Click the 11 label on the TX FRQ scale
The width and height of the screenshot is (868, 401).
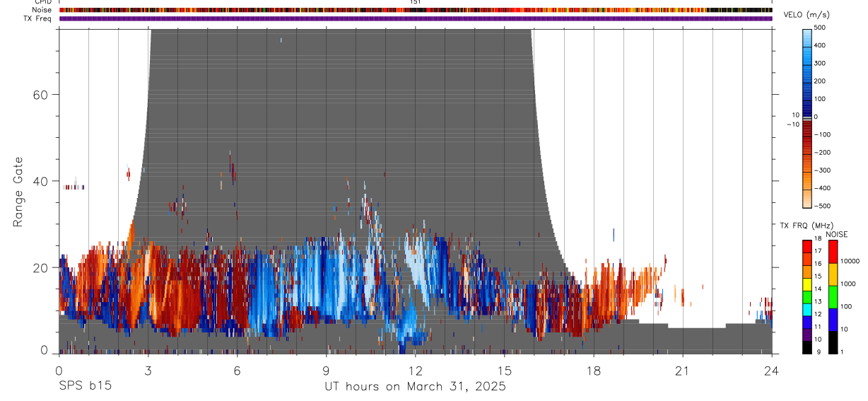(818, 327)
